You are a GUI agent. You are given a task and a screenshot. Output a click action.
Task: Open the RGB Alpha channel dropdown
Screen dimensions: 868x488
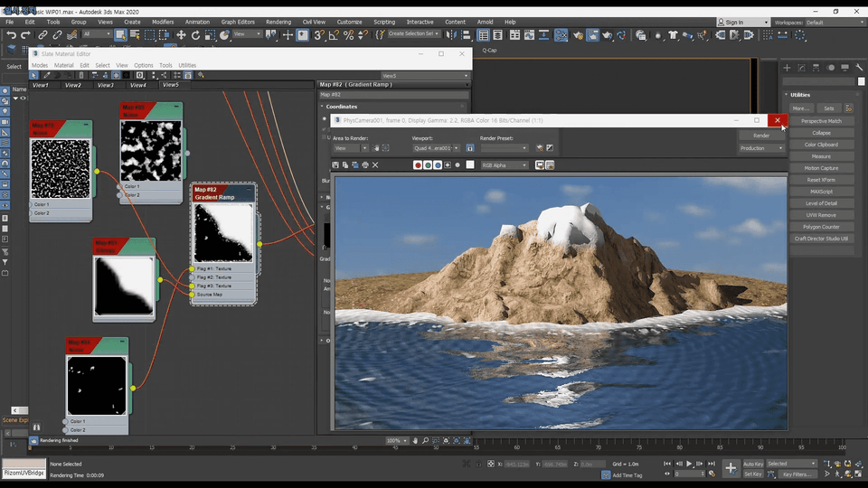point(505,165)
